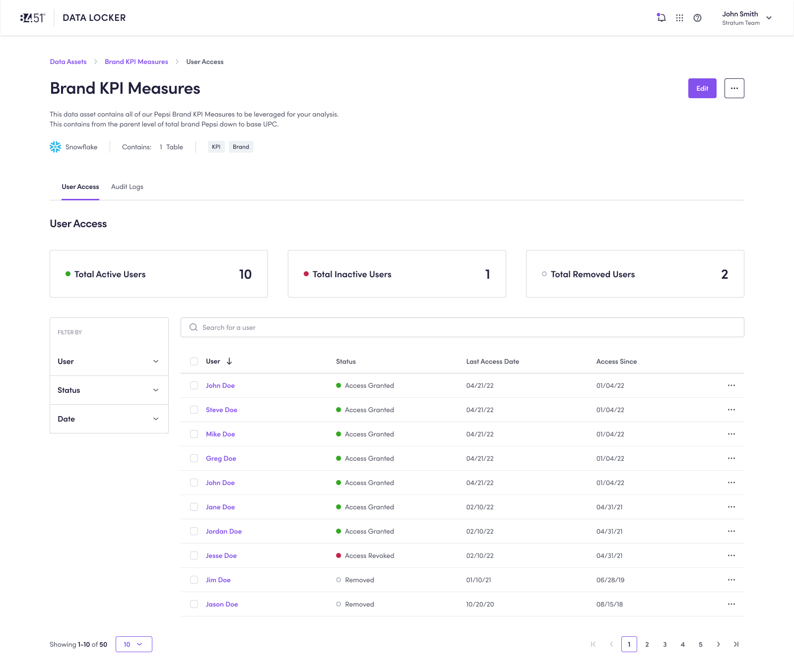This screenshot has height=672, width=794.
Task: Click the Brand tag
Action: [241, 147]
